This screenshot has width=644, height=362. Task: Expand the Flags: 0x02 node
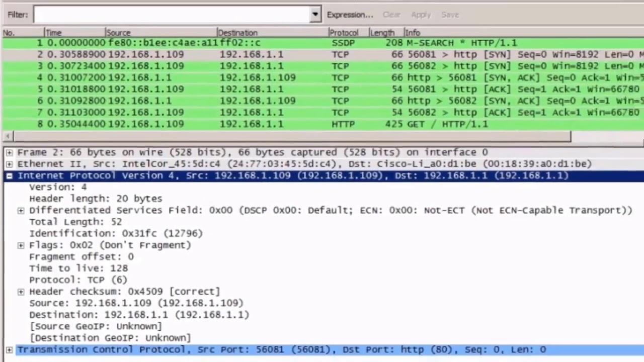click(21, 245)
